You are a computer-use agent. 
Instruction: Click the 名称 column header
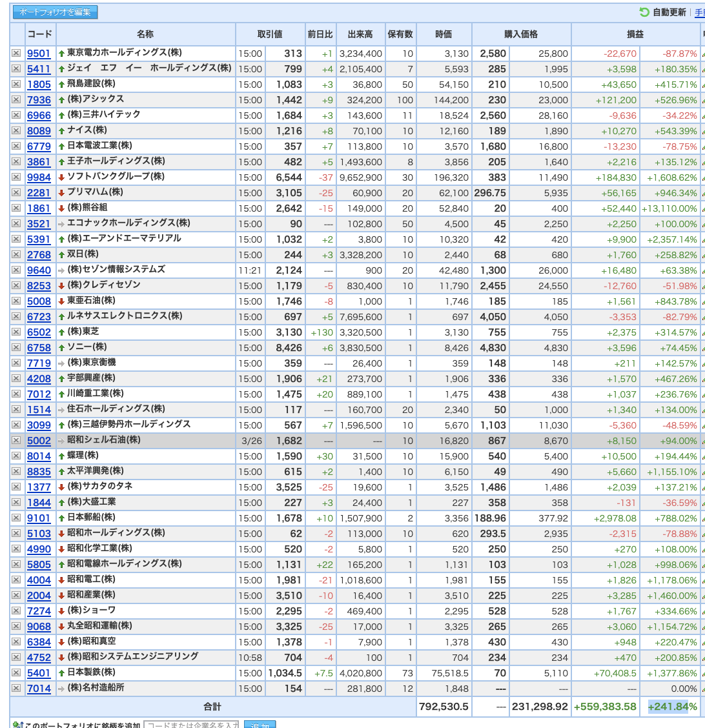pos(145,34)
